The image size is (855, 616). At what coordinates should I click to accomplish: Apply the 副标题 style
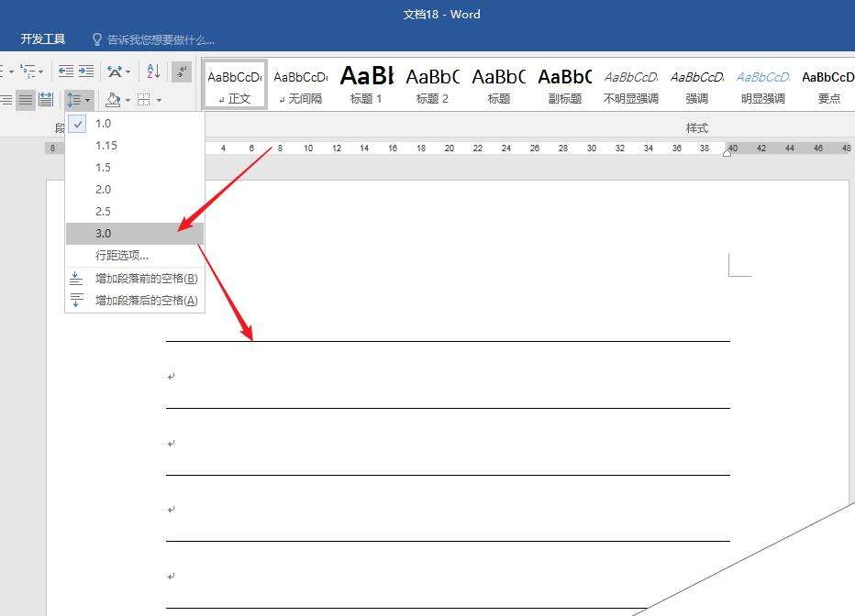[x=564, y=84]
